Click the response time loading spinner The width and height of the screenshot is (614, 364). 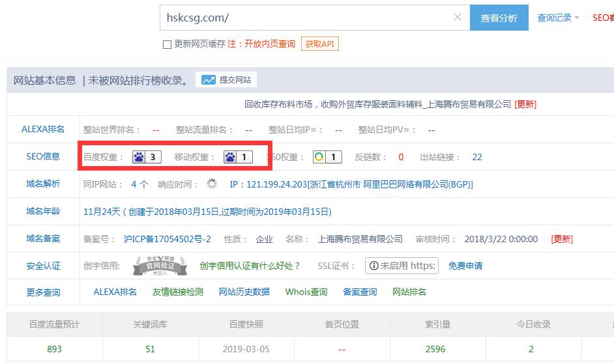pos(212,184)
